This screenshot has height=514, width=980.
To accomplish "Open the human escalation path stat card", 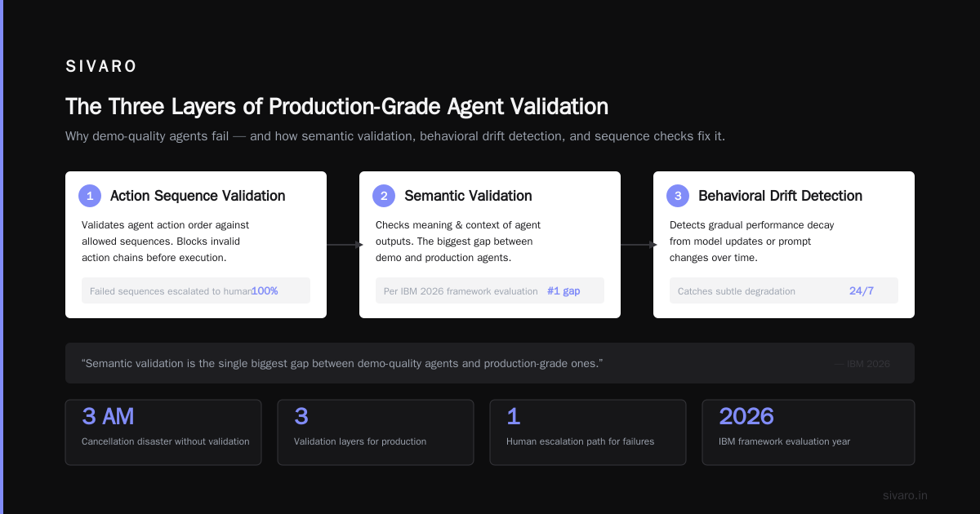I will coord(588,432).
